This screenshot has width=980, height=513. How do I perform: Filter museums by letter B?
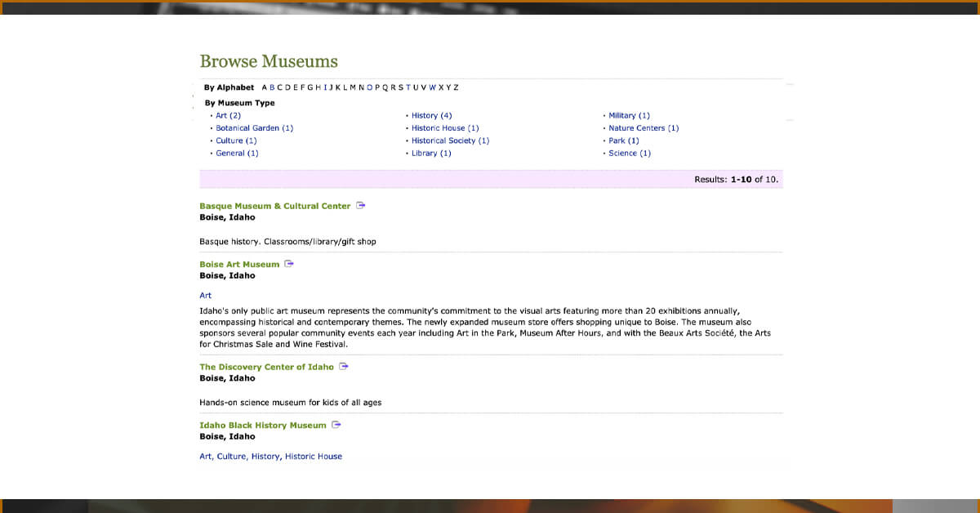[x=272, y=87]
